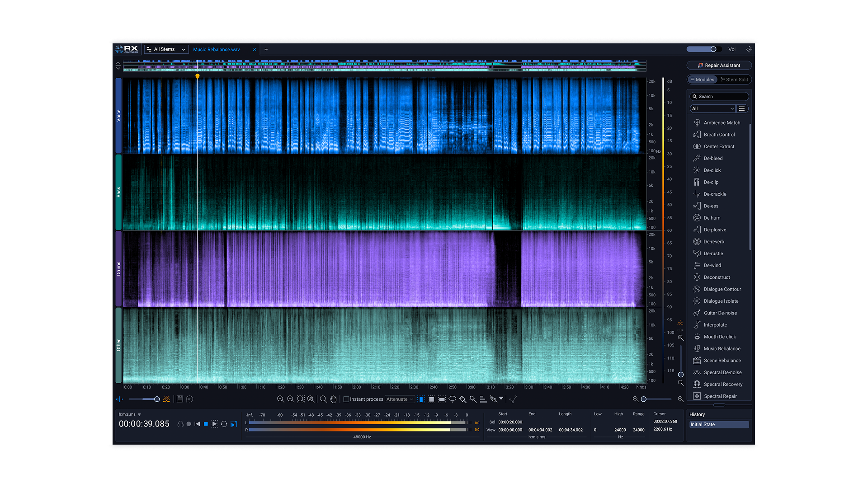Select Initial State in History

point(718,424)
